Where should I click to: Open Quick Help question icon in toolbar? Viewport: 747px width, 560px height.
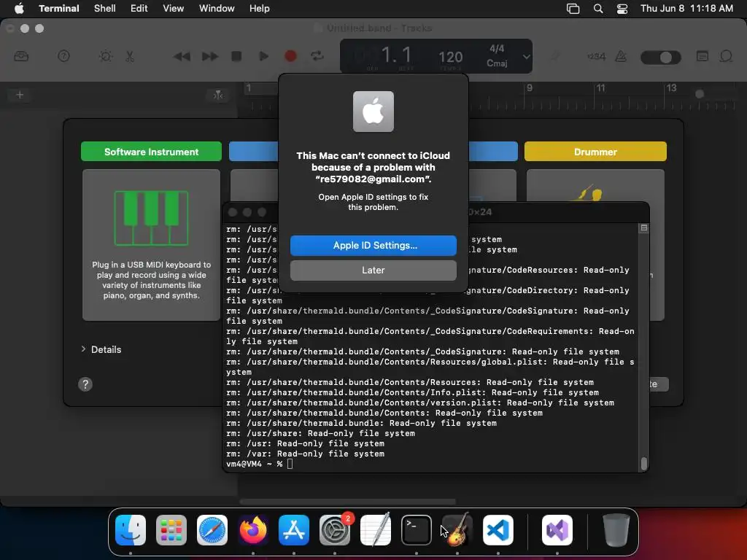[x=63, y=56]
